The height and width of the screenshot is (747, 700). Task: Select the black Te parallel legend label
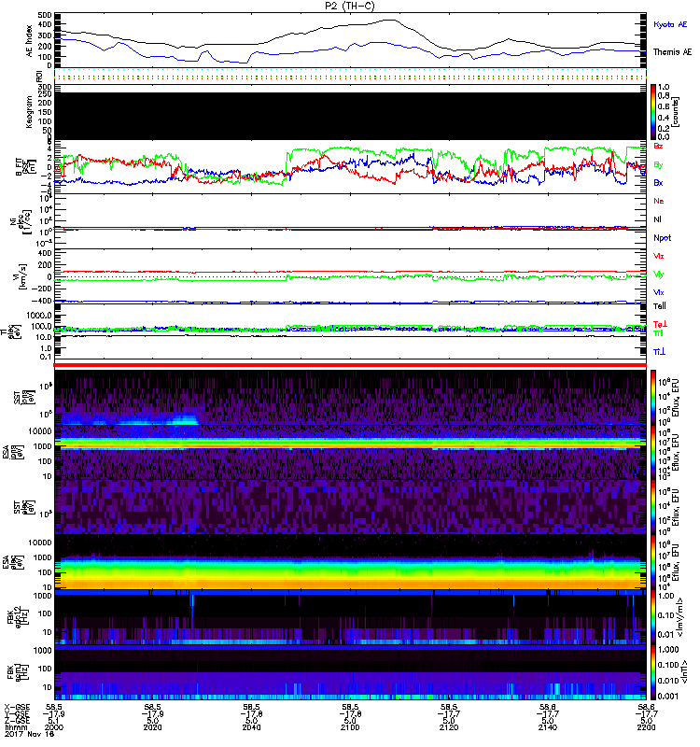[x=660, y=306]
